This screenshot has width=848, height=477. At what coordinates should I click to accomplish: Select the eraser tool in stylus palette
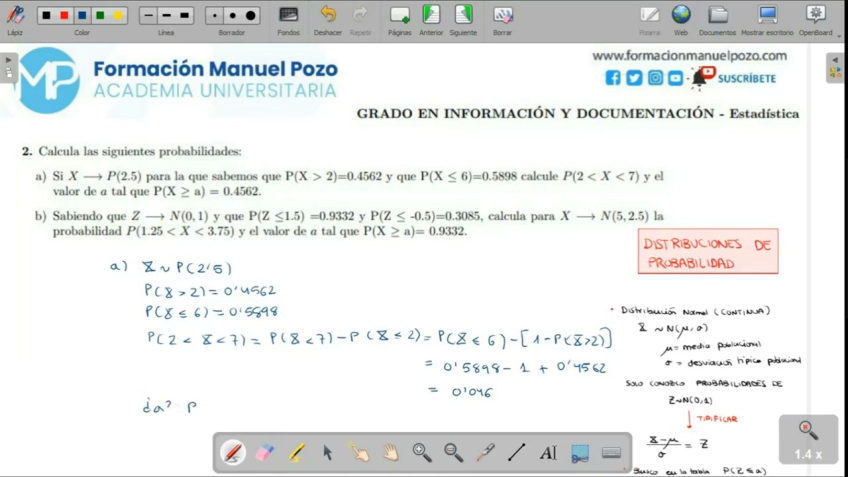coord(264,453)
